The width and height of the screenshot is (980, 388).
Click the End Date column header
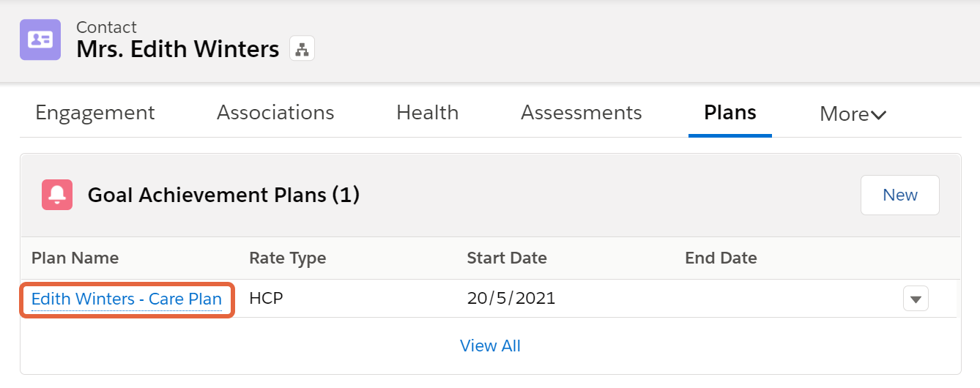[721, 258]
